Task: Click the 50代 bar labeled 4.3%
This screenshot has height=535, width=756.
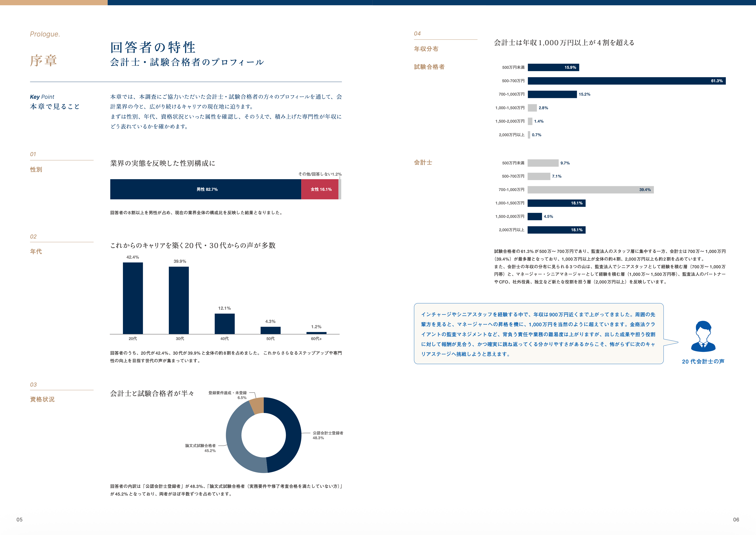Action: click(x=271, y=330)
